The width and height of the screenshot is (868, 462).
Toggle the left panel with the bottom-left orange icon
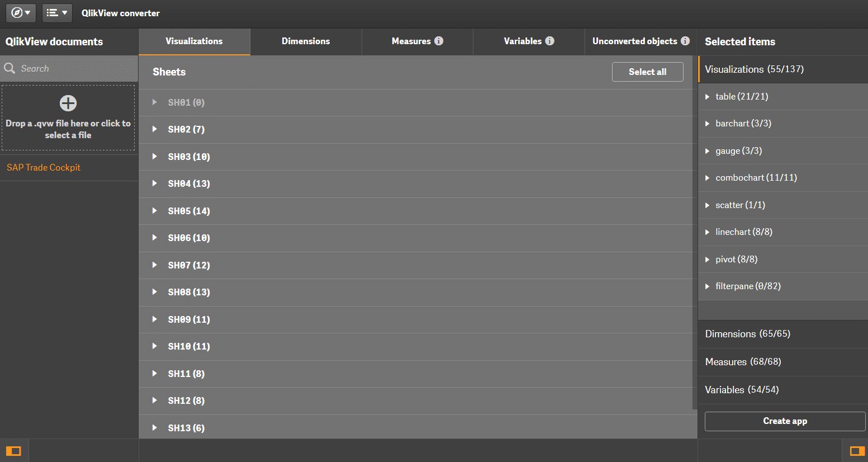point(13,451)
